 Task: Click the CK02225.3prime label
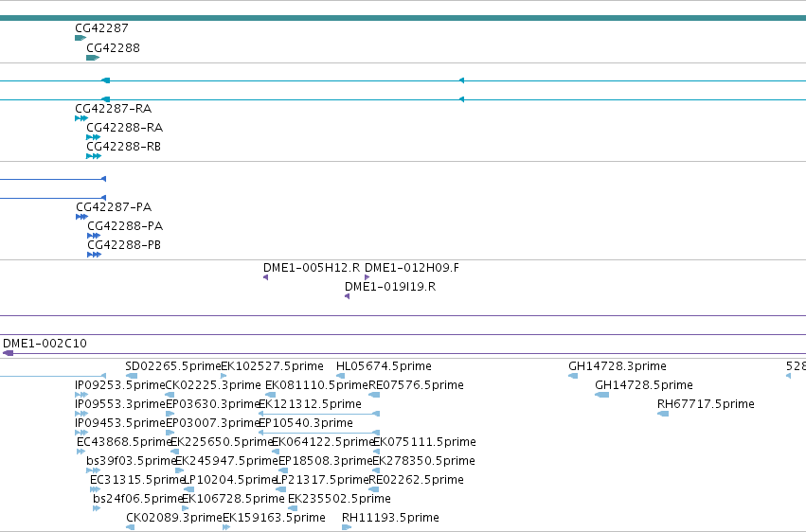click(x=213, y=385)
